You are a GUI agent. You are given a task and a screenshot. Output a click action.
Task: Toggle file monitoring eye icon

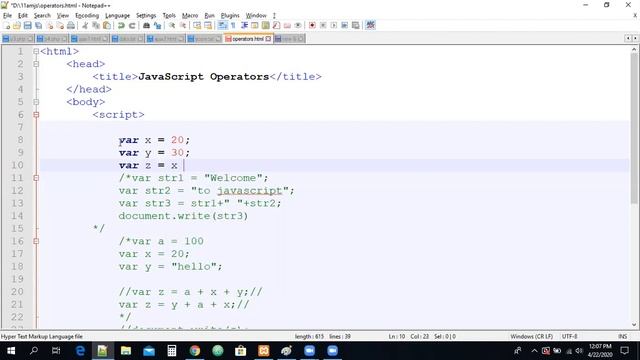click(x=298, y=25)
